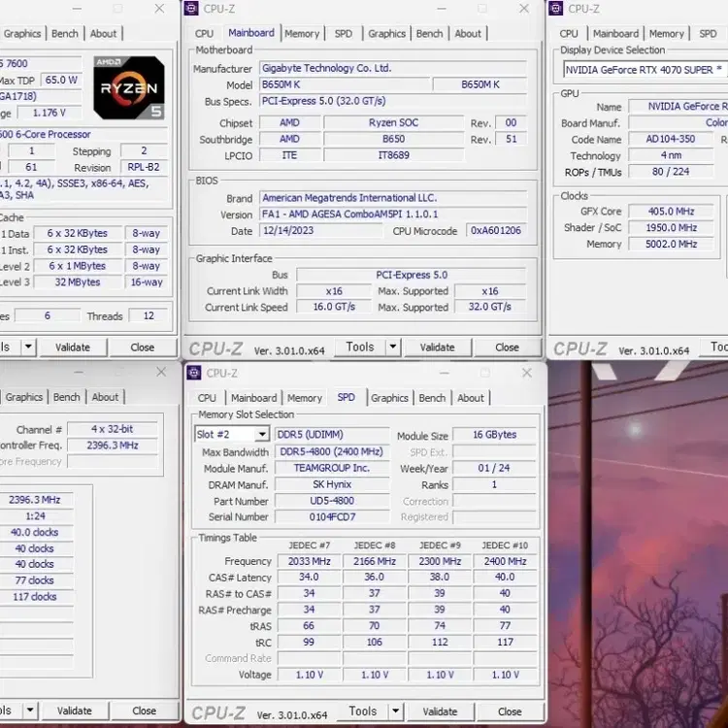Click the CPU-Z icon in the RTX 4070 window title
Image resolution: width=728 pixels, height=728 pixels.
pos(556,9)
